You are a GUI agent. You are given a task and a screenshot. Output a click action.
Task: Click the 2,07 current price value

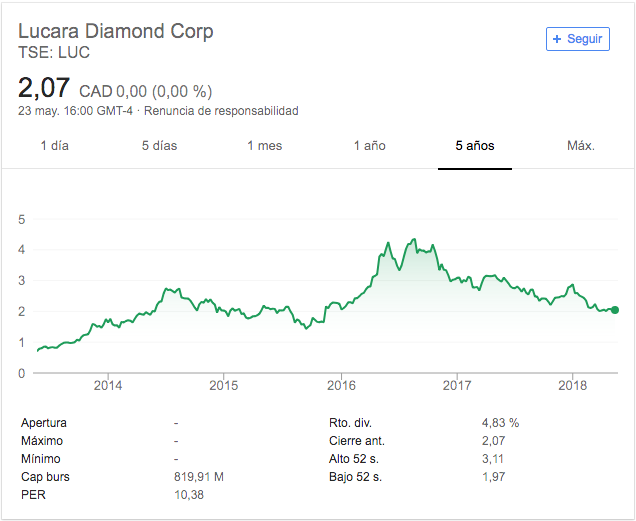pos(44,88)
